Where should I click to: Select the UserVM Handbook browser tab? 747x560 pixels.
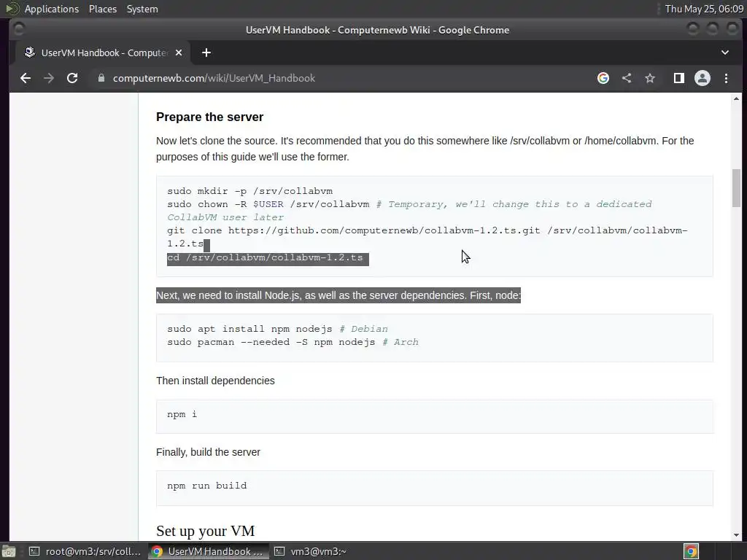102,52
